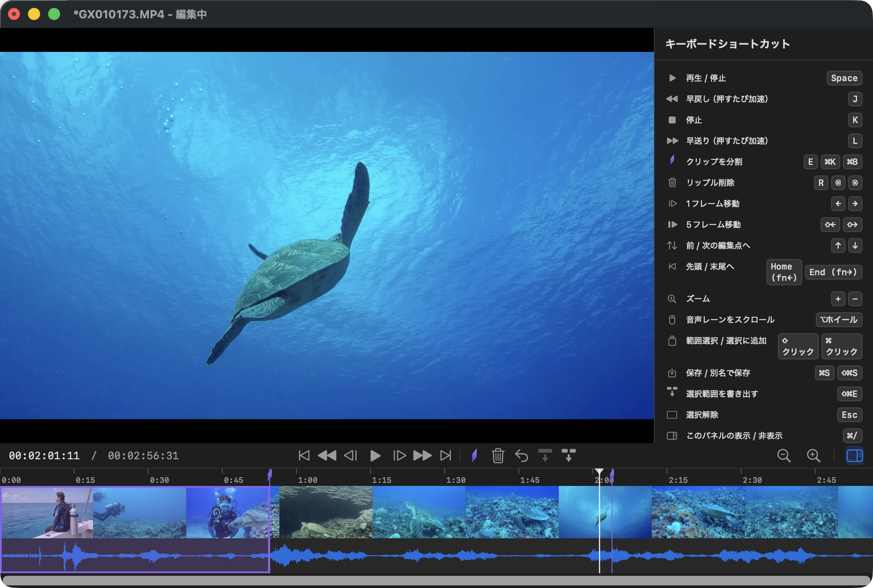Click the End (fn→) key badge
The image size is (873, 588).
(833, 272)
